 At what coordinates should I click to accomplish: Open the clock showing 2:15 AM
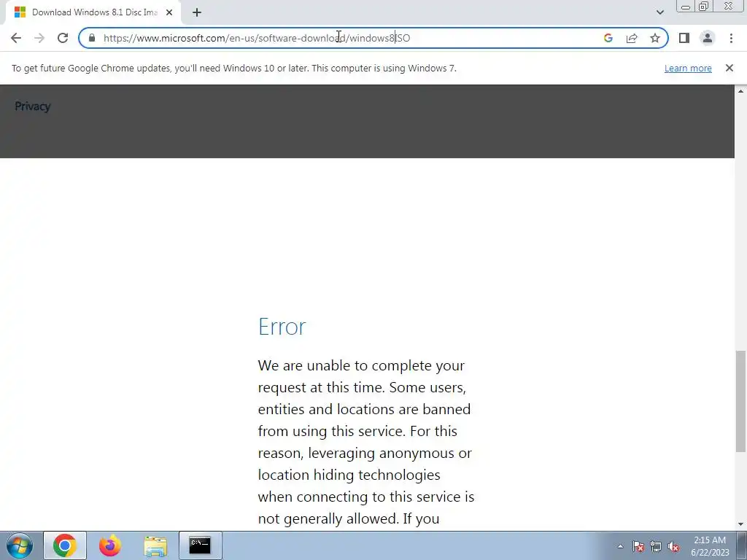coord(710,546)
